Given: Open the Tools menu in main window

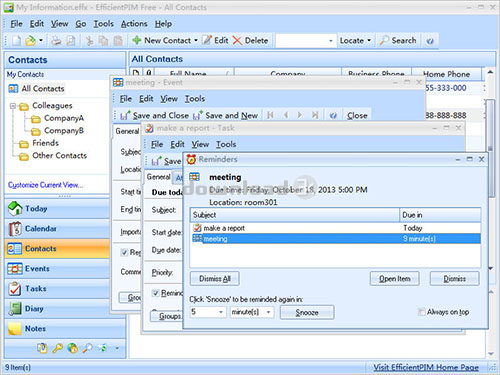Looking at the screenshot, I should 103,24.
